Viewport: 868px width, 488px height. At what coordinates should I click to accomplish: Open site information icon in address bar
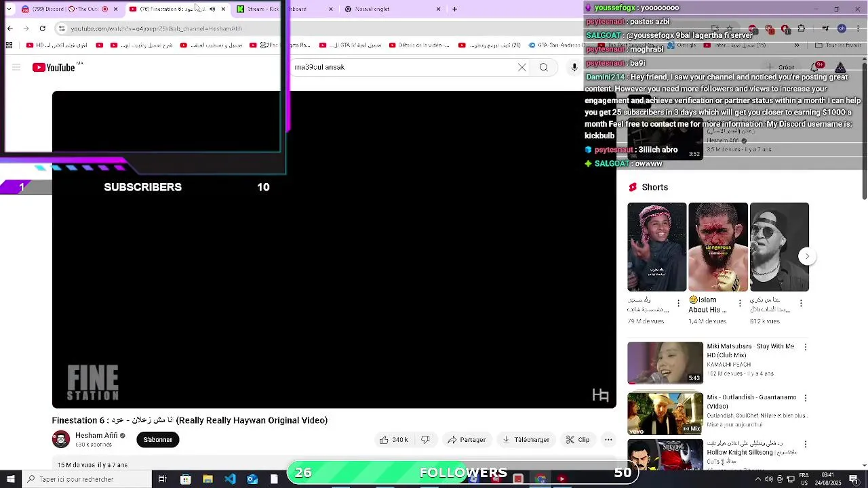[x=62, y=28]
